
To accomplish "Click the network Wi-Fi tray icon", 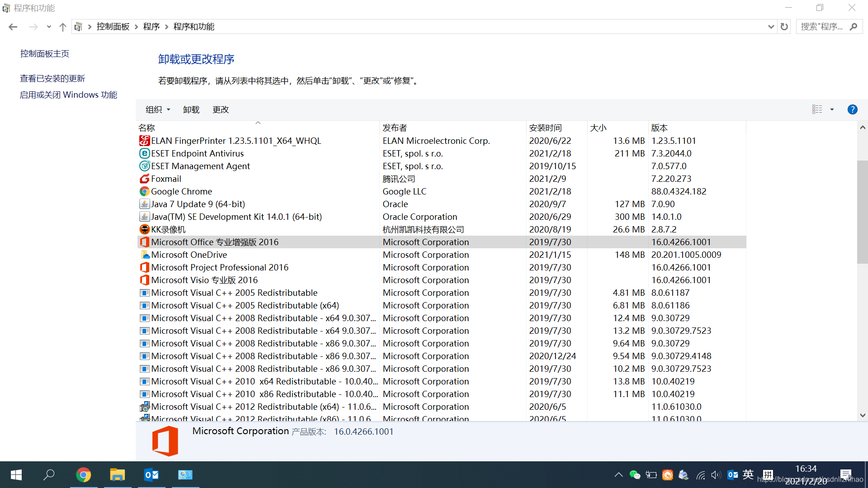I will (x=700, y=475).
